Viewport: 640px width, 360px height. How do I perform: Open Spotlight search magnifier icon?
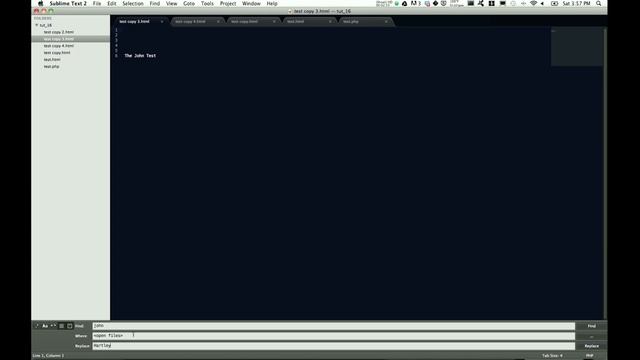click(x=598, y=3)
